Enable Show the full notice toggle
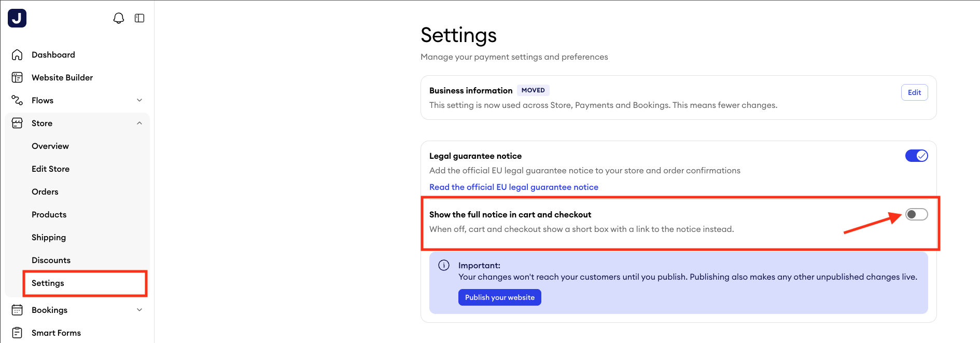The width and height of the screenshot is (980, 343). coord(916,214)
